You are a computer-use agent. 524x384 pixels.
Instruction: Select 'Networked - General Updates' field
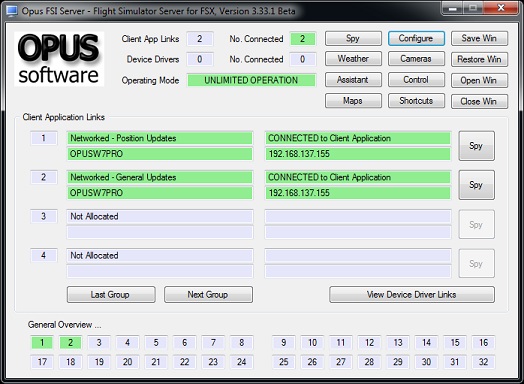[160, 177]
